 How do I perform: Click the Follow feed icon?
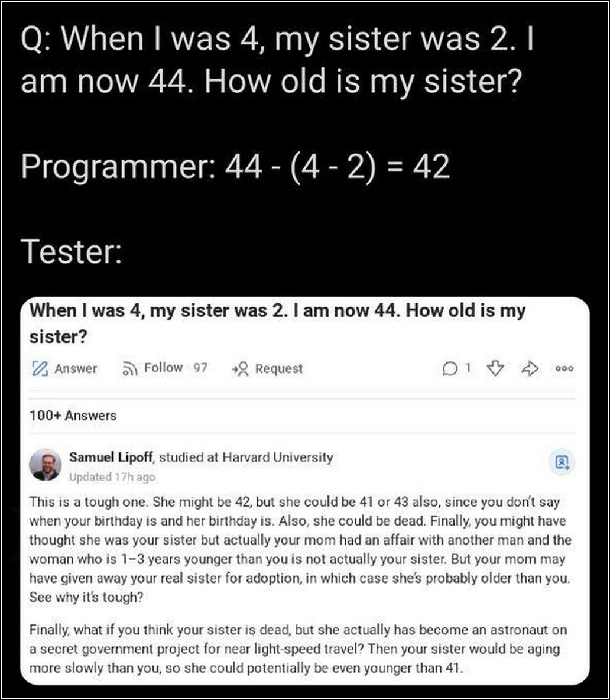coord(129,369)
